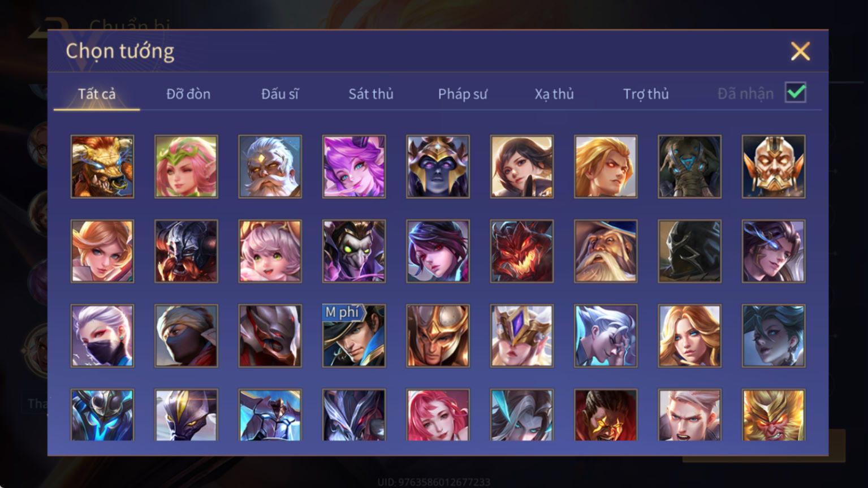
Task: Open the 'Đấu sĩ' tab
Action: [280, 94]
